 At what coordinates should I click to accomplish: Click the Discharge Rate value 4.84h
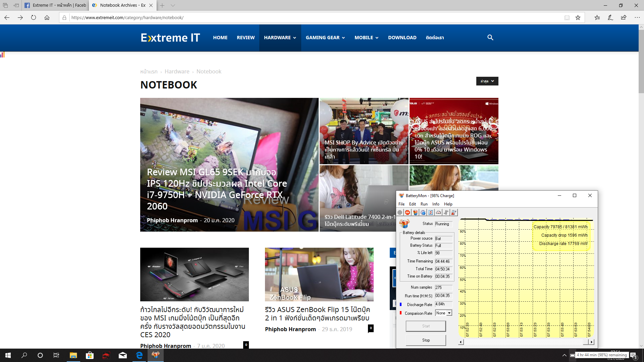(x=443, y=304)
